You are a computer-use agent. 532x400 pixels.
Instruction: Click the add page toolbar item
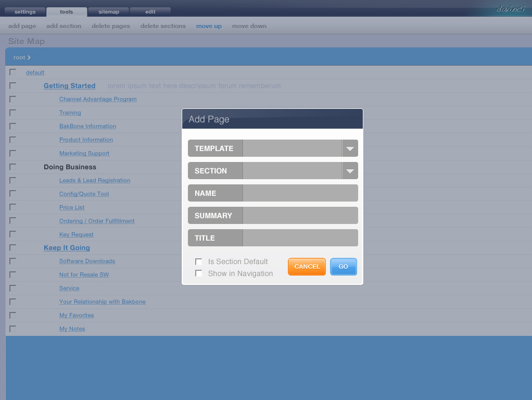pos(22,26)
